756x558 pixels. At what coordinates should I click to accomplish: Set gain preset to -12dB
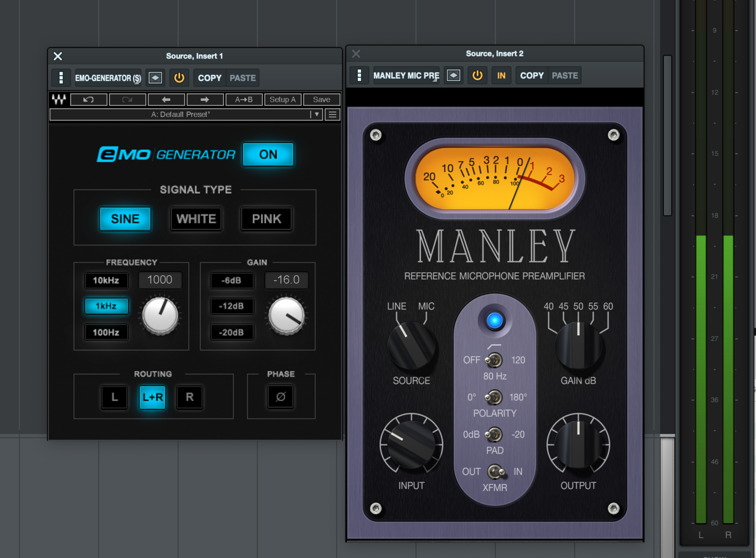pos(232,306)
